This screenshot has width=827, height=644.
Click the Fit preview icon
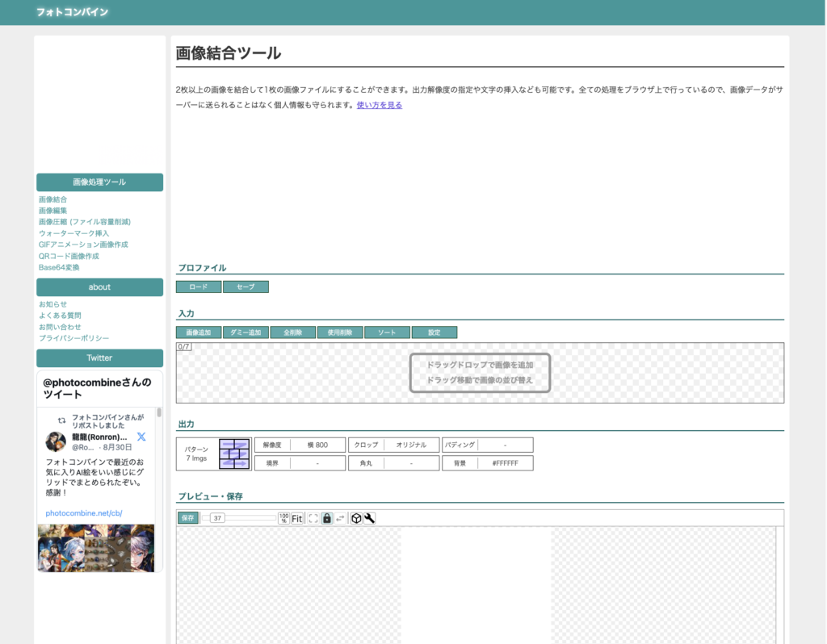pyautogui.click(x=297, y=518)
